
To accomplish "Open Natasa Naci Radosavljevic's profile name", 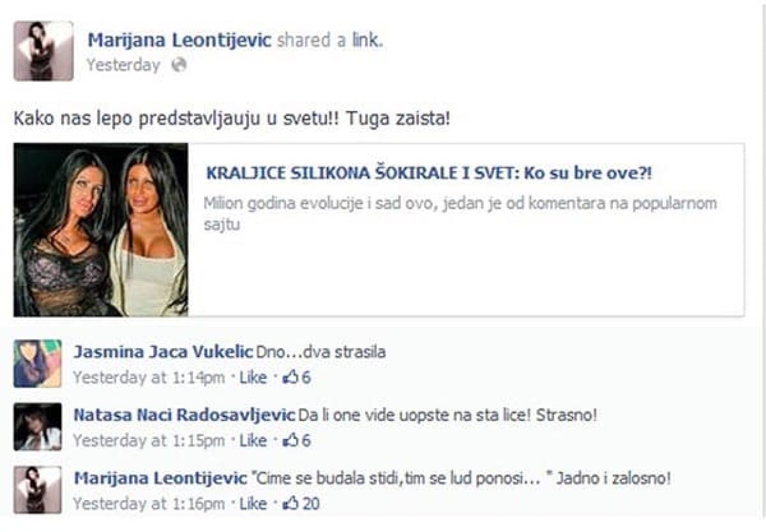I will (184, 415).
